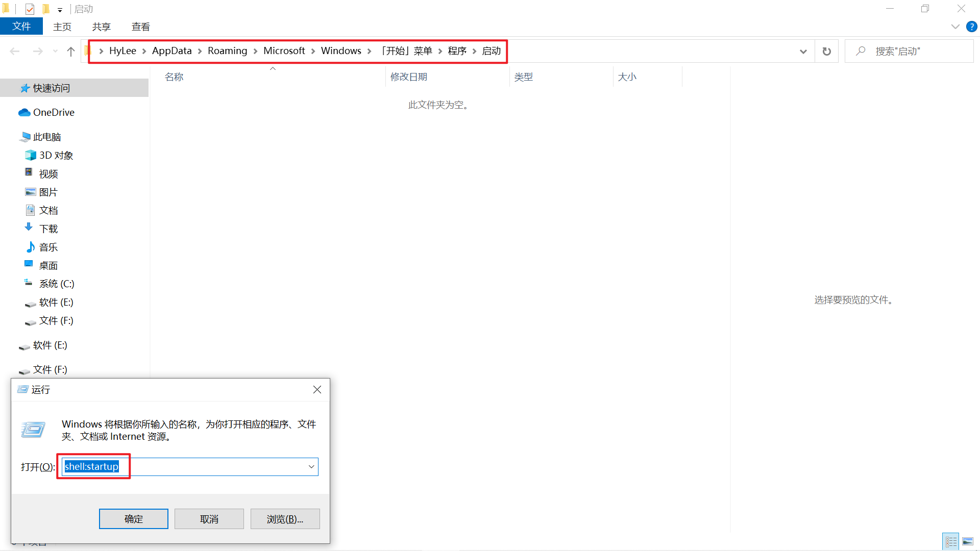Open the 系统 (C:) drive
The height and width of the screenshot is (551, 980).
(x=57, y=284)
